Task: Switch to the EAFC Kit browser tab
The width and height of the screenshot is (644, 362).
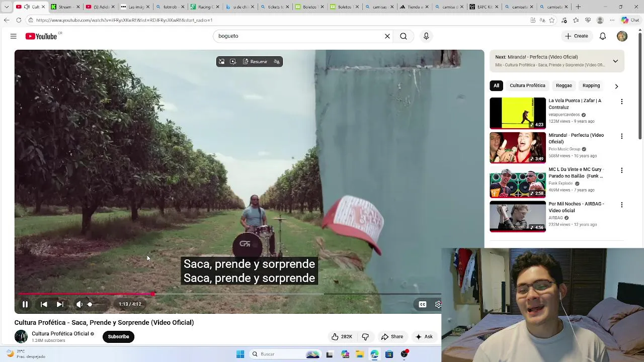Action: (484, 7)
